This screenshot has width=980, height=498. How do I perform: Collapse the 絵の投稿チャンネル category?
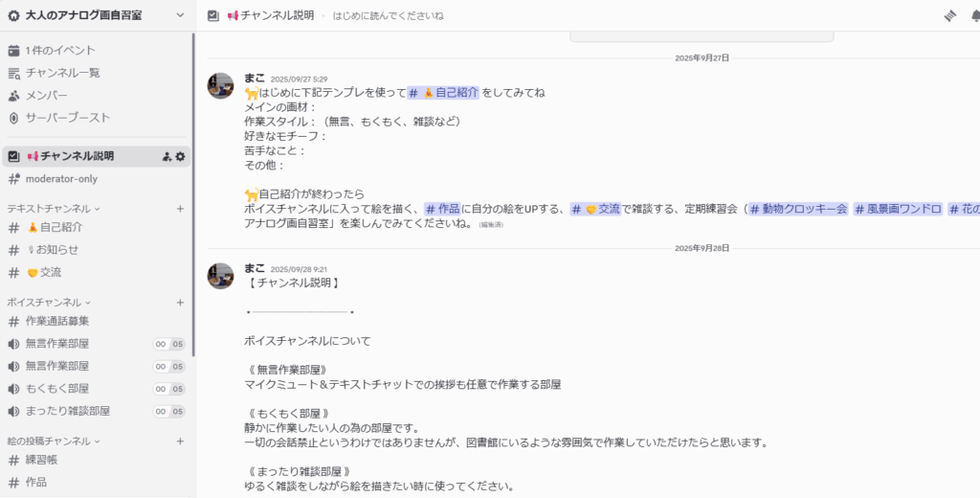click(x=53, y=441)
